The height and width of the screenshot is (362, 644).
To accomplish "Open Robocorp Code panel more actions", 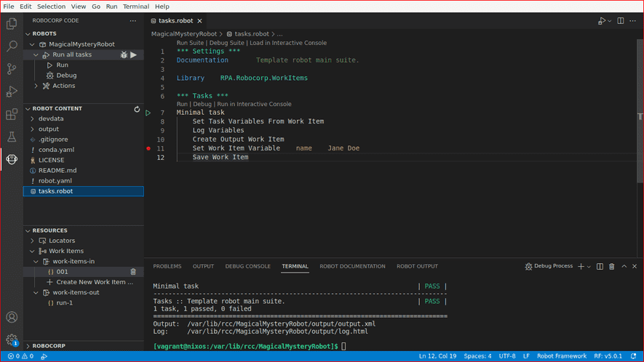I will [133, 20].
